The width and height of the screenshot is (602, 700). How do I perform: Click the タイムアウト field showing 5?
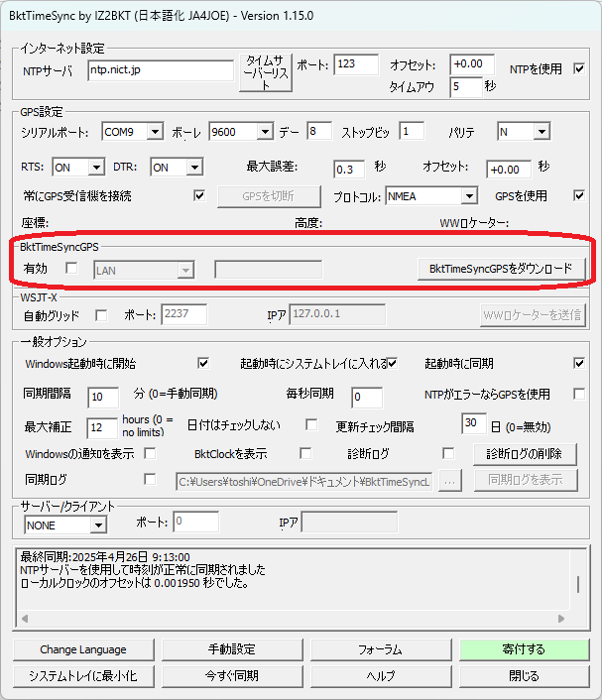466,87
